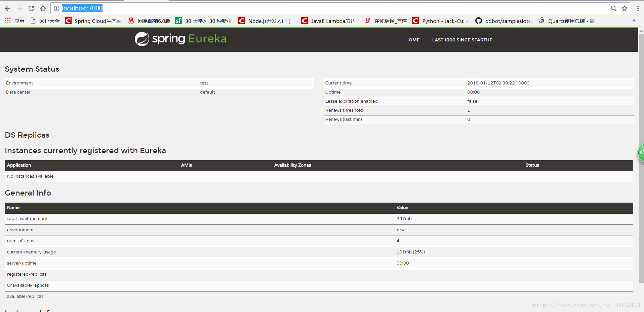Open the Quartz使用总结 bookmark

tap(567, 21)
